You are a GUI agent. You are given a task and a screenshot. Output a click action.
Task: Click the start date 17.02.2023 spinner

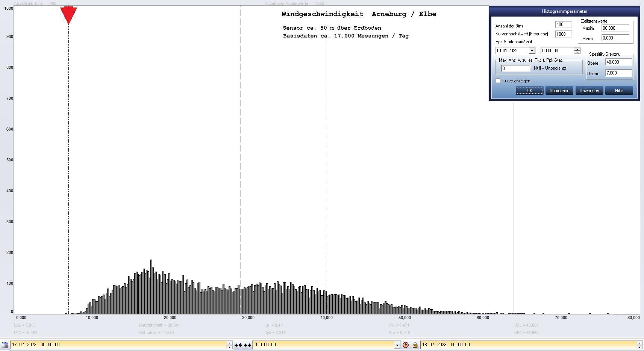(x=229, y=345)
